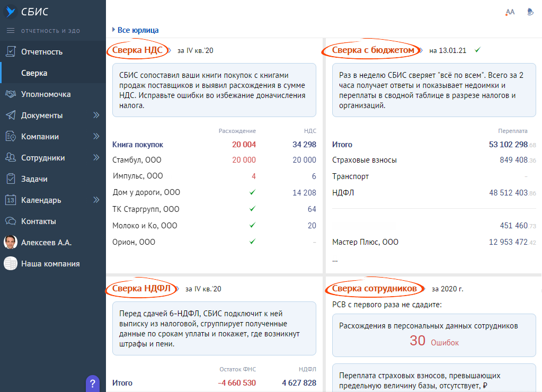Click Остаток ФНС value –4 660 530
The height and width of the screenshot is (392, 542).
coord(237,382)
